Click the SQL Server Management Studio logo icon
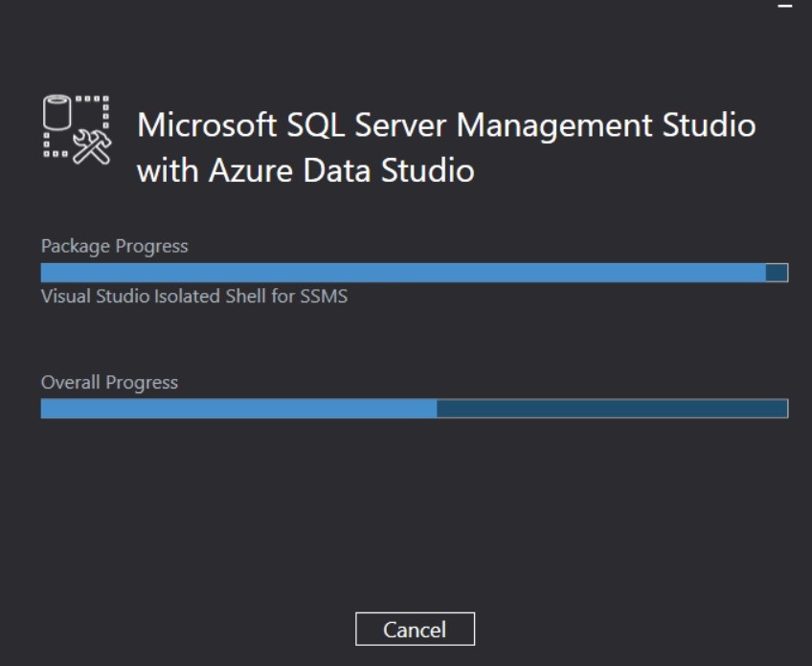Image resolution: width=812 pixels, height=666 pixels. (78, 129)
